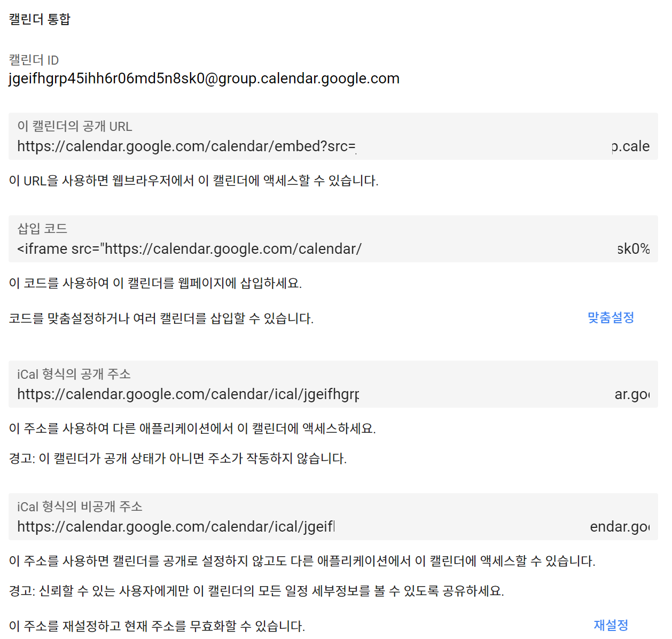Click the 재설정 reset link
This screenshot has width=672, height=639.
click(x=611, y=625)
